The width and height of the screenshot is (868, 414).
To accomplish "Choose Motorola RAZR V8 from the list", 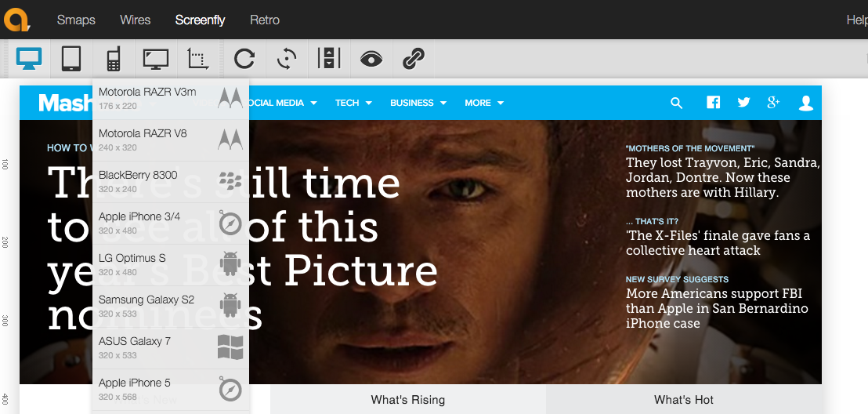I will [x=171, y=140].
